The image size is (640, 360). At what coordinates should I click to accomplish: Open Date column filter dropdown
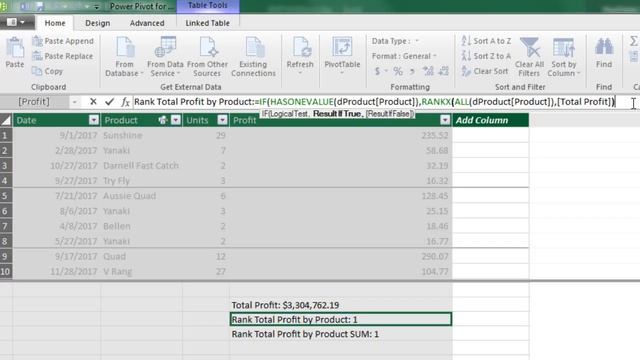pos(93,120)
